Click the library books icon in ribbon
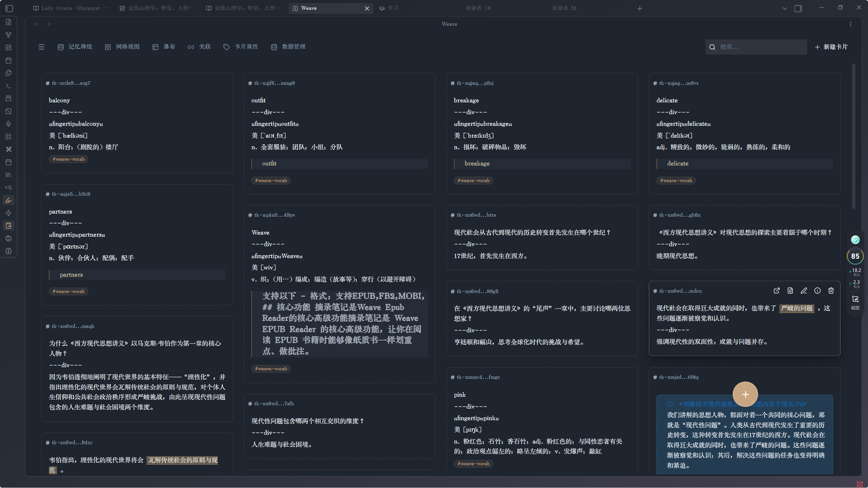This screenshot has width=868, height=488. pos(8,175)
